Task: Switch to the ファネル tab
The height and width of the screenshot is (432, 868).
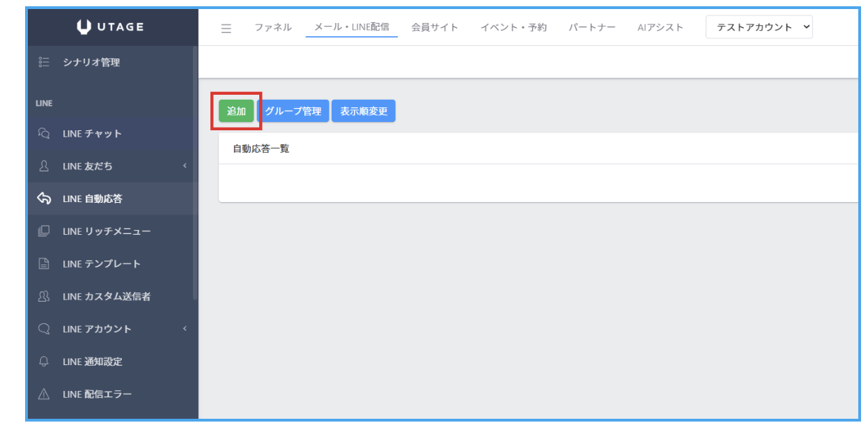Action: click(x=273, y=28)
